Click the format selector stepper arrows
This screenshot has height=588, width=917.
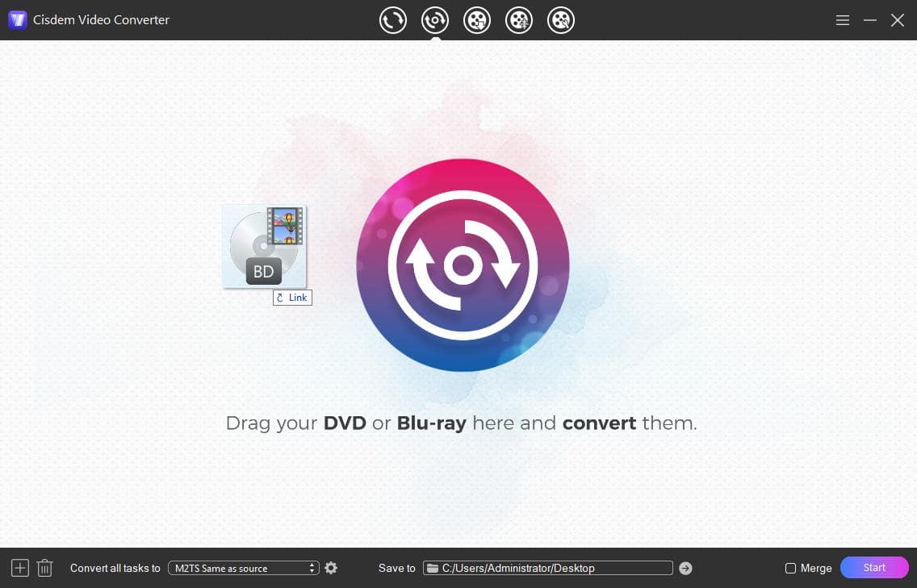tap(312, 568)
